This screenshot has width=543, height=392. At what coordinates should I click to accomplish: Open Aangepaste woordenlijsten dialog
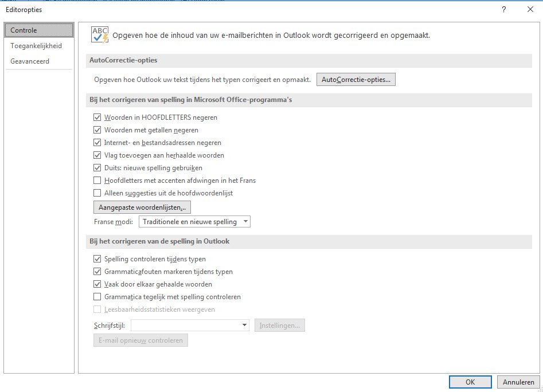pos(142,207)
